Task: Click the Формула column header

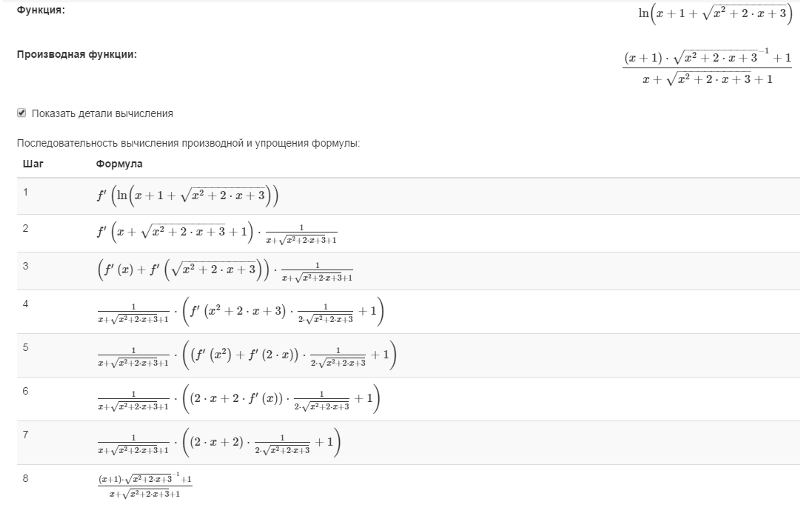Action: pos(119,164)
